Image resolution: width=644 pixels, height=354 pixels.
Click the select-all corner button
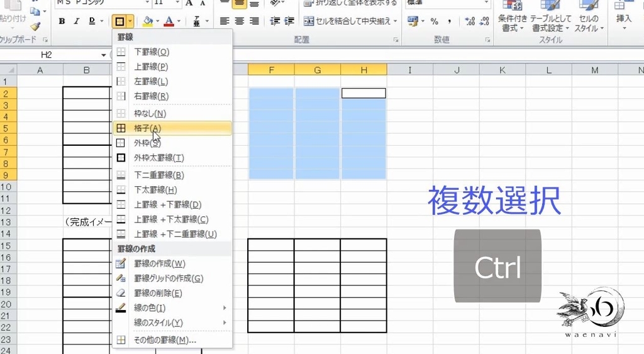point(8,70)
